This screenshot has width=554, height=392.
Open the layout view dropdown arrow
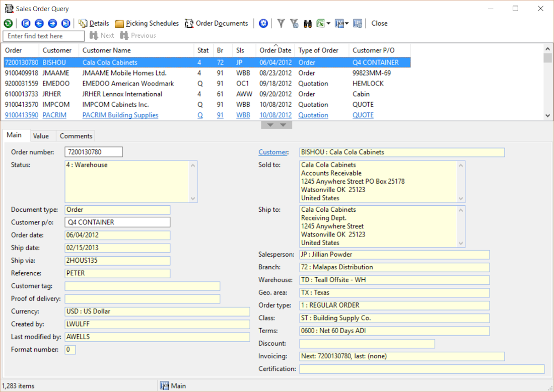click(x=347, y=24)
